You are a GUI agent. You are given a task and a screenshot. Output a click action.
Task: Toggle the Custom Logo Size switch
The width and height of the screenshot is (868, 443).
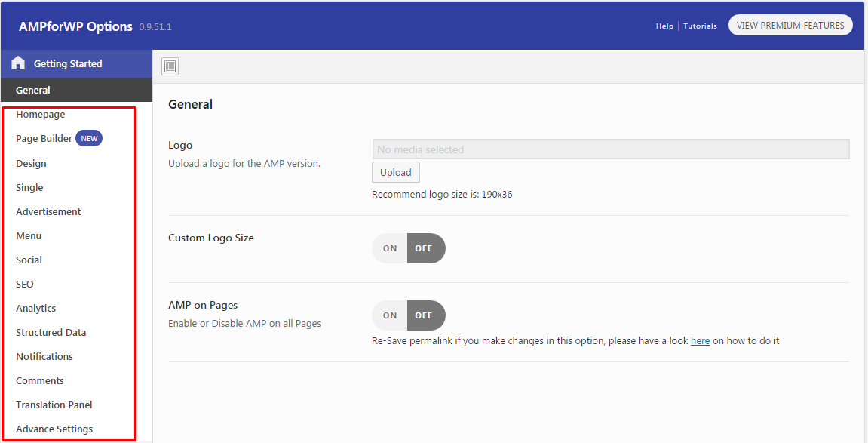(408, 248)
